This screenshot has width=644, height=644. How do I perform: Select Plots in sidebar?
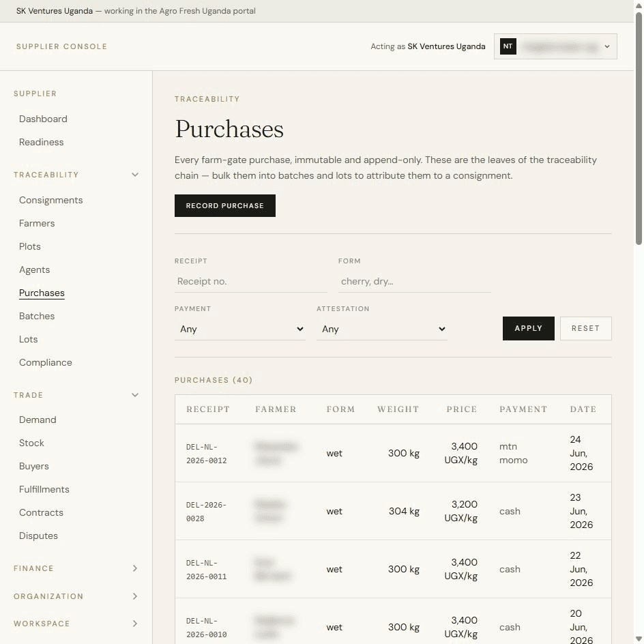pyautogui.click(x=30, y=246)
